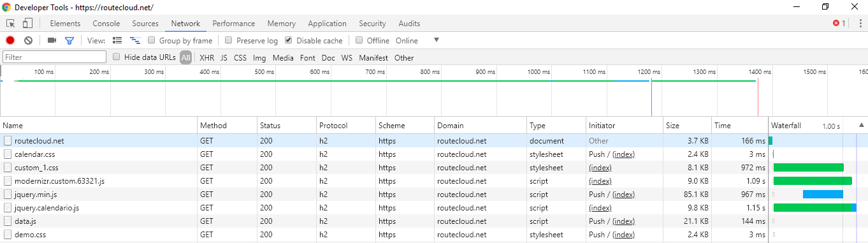Uncheck the Disable cache checkbox
Viewport: 868px width, 243px height.
(289, 40)
